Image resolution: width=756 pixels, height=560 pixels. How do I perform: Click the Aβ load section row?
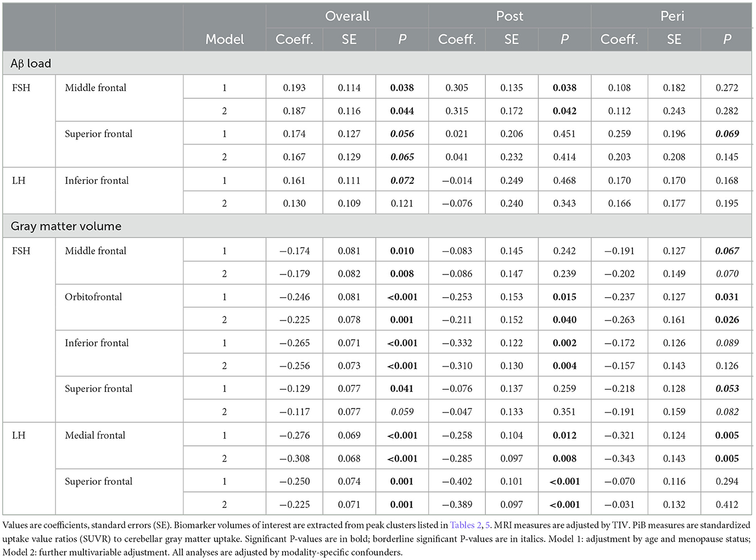click(31, 64)
